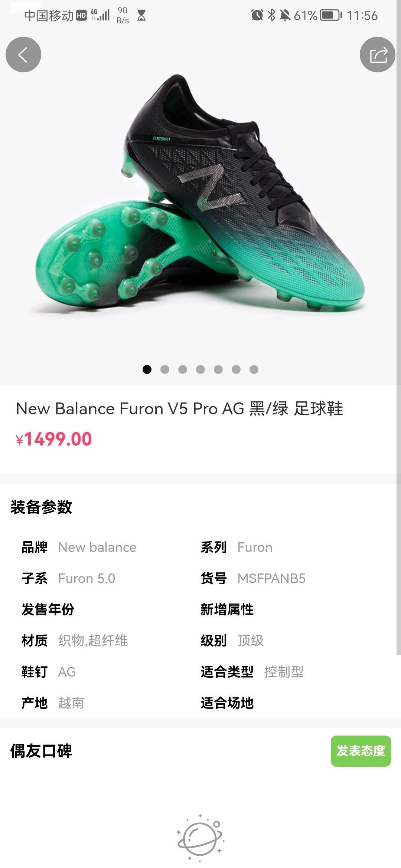Tap the 4G signal strength icon
The width and height of the screenshot is (401, 868).
coord(100,15)
